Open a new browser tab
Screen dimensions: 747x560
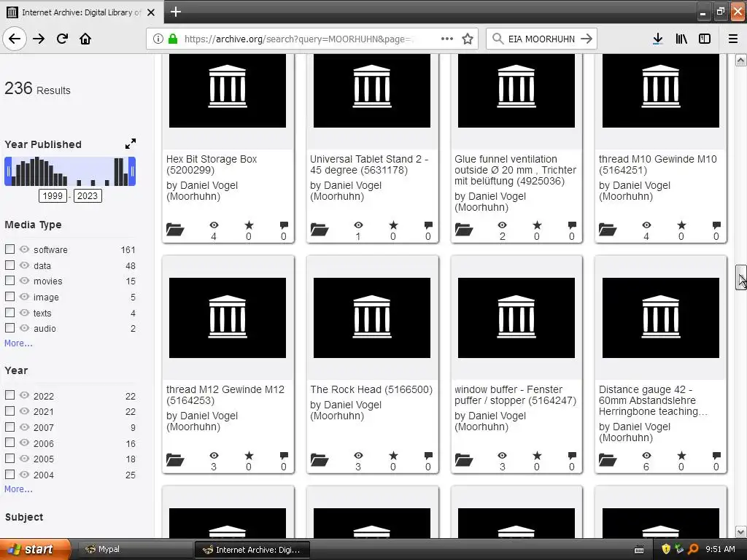(176, 12)
